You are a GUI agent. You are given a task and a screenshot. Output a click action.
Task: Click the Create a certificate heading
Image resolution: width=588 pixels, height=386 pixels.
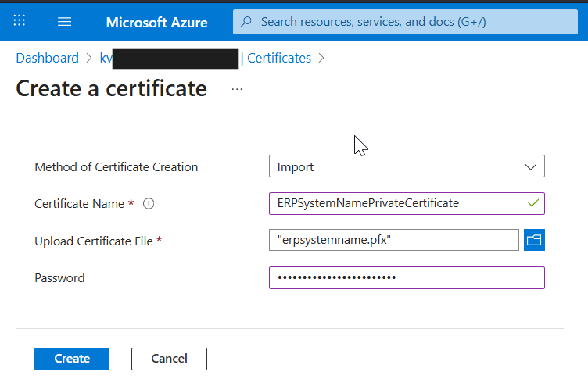click(x=111, y=89)
